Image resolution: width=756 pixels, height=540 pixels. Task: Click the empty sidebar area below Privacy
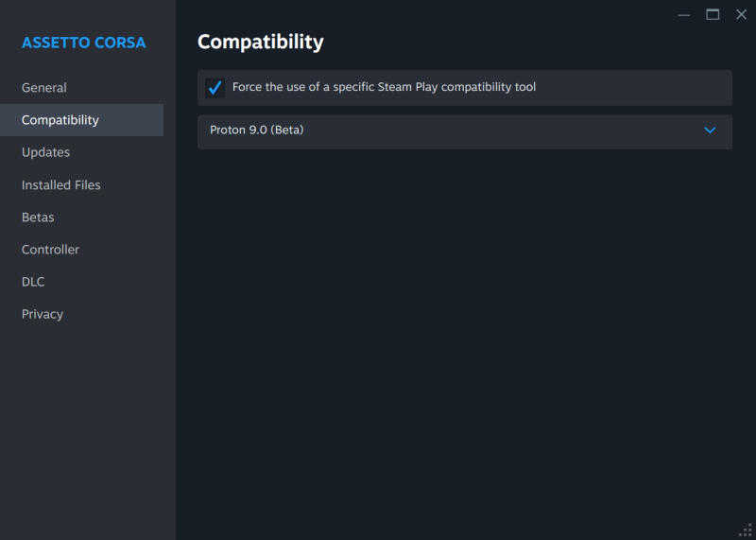tap(87, 426)
